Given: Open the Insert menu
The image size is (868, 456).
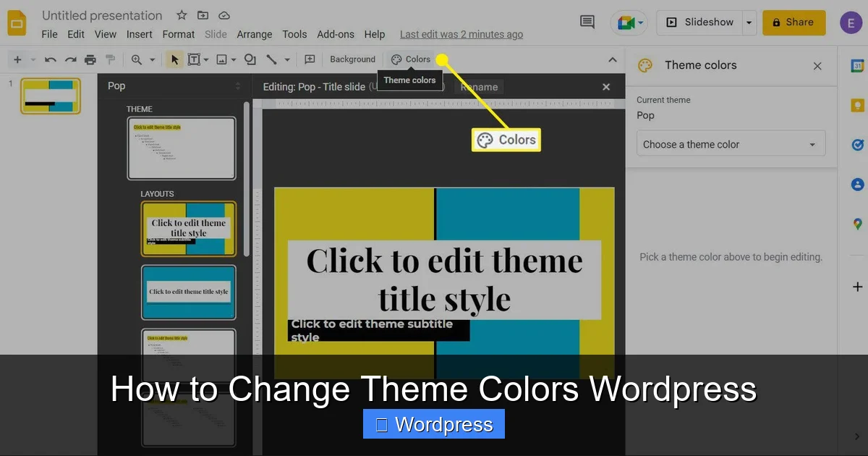Looking at the screenshot, I should point(139,34).
